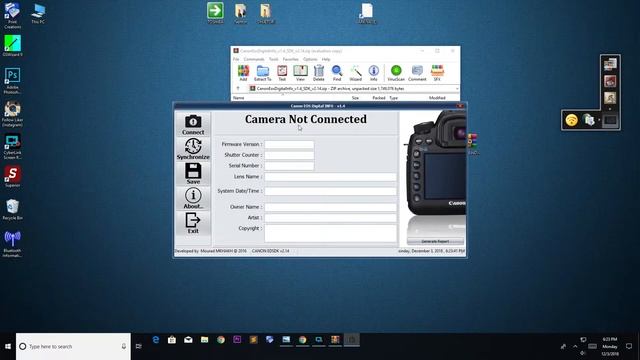Click the View icon in WinRAR

click(300, 73)
